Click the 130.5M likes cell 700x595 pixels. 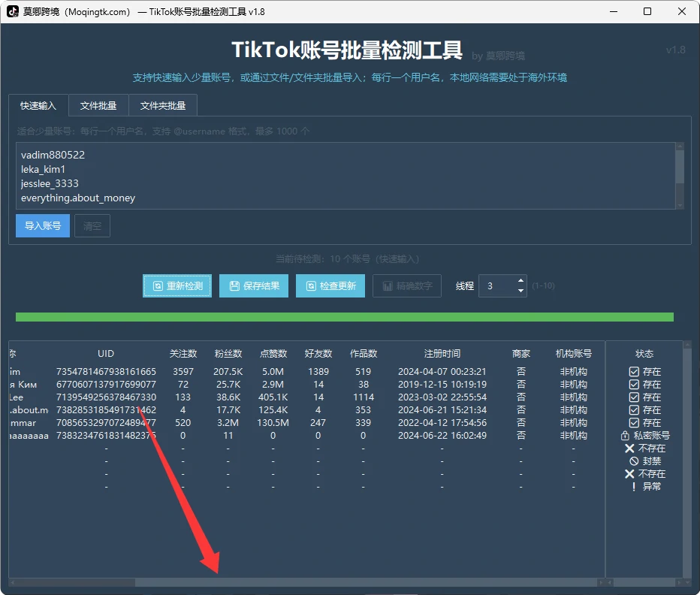pos(273,422)
